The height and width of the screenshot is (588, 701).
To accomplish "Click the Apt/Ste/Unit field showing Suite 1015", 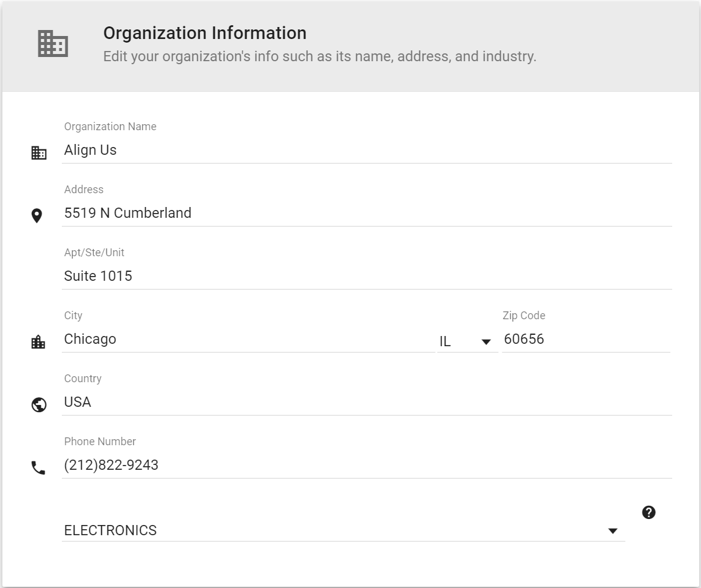I will coord(366,276).
